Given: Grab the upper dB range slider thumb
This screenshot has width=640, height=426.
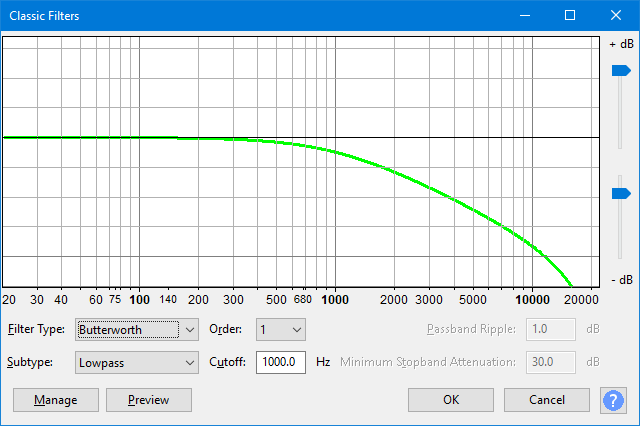Looking at the screenshot, I should coord(620,70).
